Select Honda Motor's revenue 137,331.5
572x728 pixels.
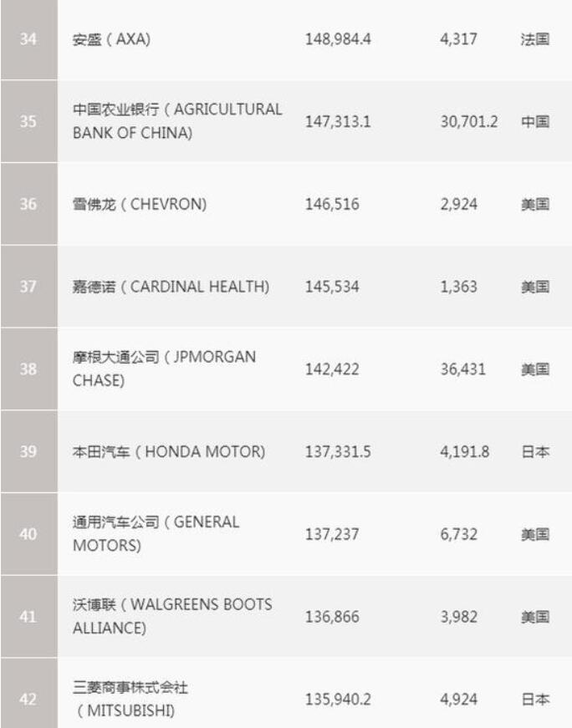coord(339,451)
